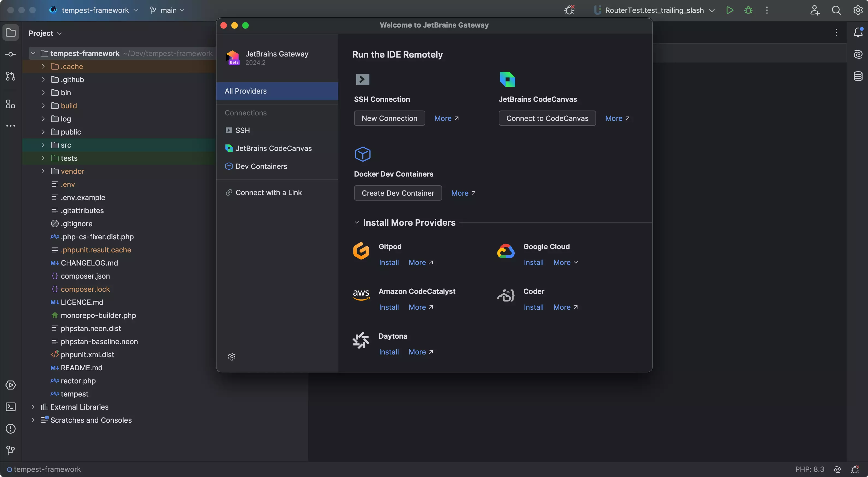Run RouterTest with the green play icon
The height and width of the screenshot is (477, 868).
point(730,10)
